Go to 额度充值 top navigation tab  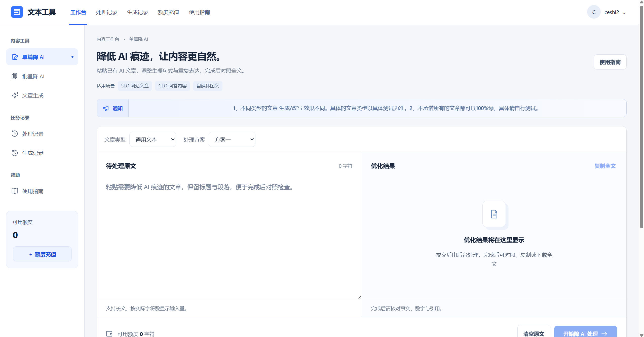click(168, 12)
